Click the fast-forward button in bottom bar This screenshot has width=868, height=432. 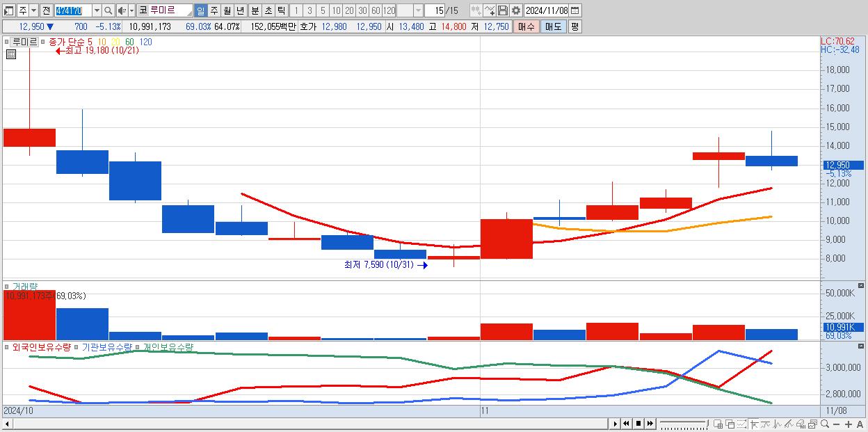(x=650, y=424)
